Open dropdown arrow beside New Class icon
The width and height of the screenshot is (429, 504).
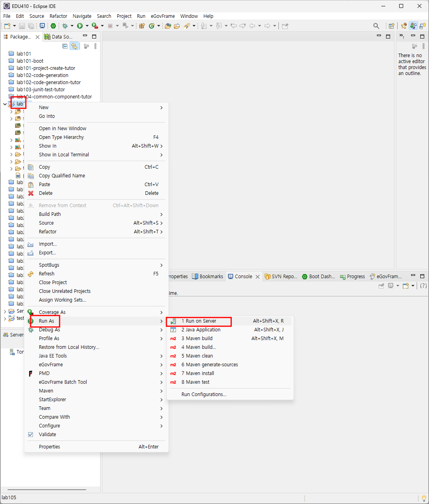[x=158, y=26]
